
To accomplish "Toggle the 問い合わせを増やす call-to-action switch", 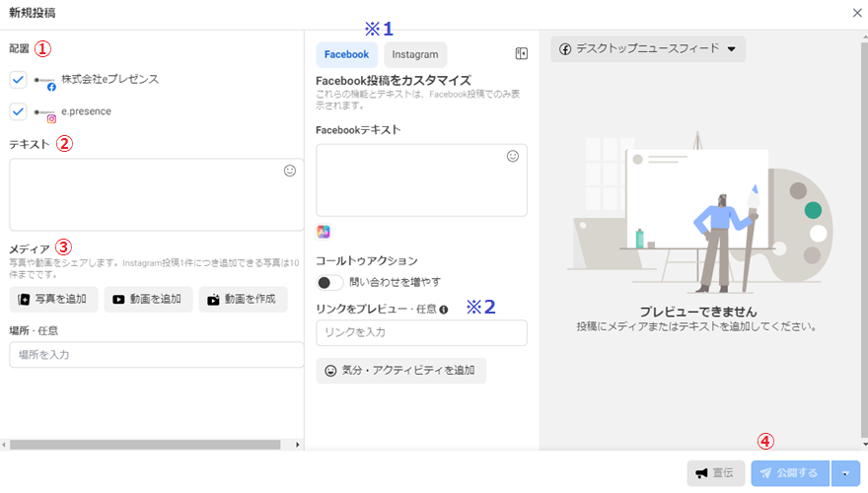I will 329,283.
